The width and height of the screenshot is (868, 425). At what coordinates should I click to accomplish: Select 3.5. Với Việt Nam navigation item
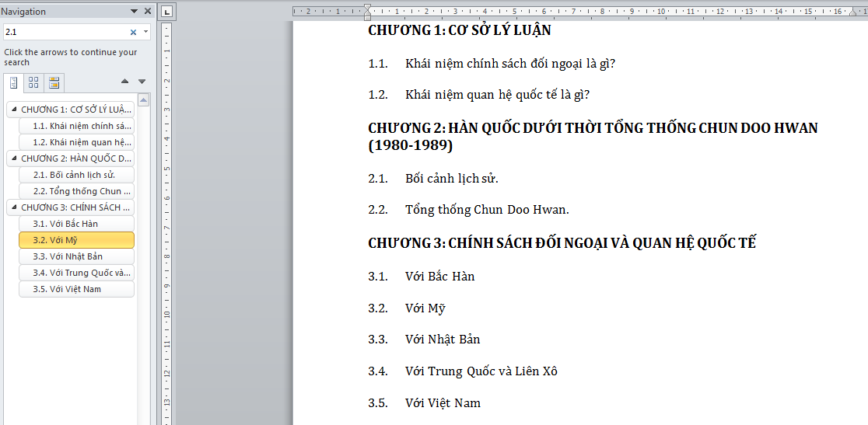point(76,289)
